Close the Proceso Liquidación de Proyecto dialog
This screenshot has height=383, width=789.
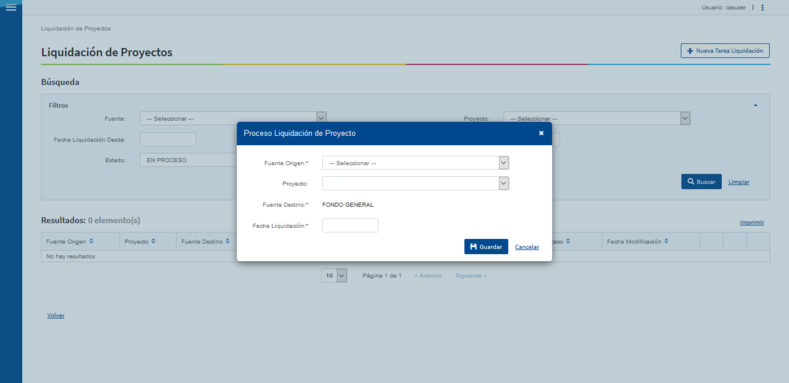[541, 133]
